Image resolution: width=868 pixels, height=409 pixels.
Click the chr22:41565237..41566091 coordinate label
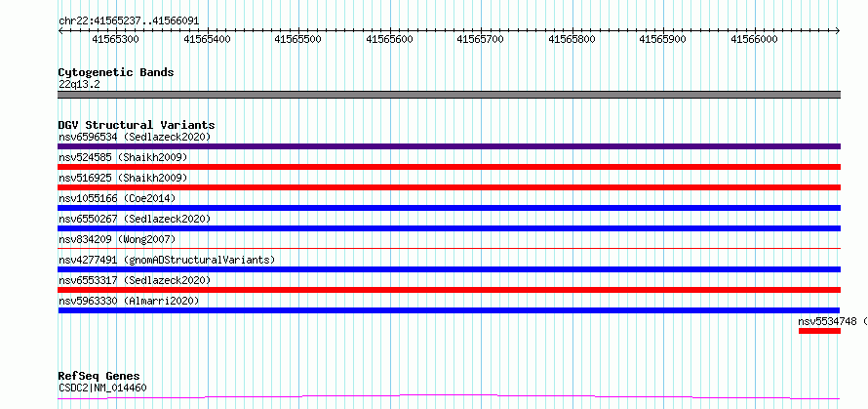pos(129,21)
